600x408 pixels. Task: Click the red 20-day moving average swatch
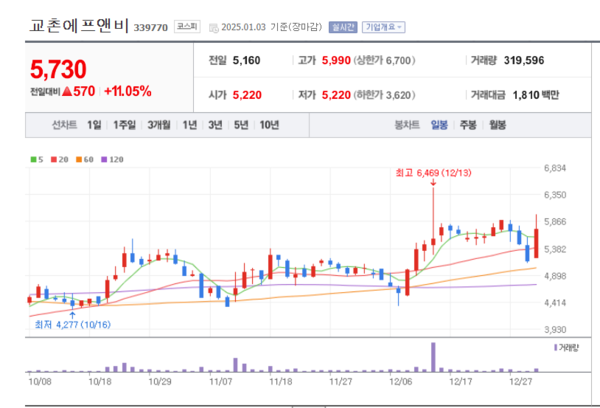pyautogui.click(x=54, y=160)
